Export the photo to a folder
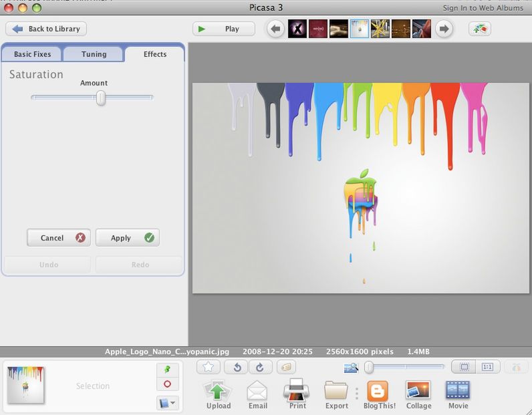Image resolution: width=532 pixels, height=415 pixels. pyautogui.click(x=337, y=394)
